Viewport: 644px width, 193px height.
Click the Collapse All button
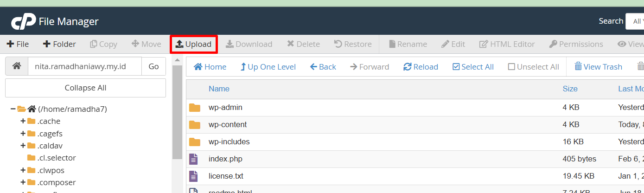85,88
